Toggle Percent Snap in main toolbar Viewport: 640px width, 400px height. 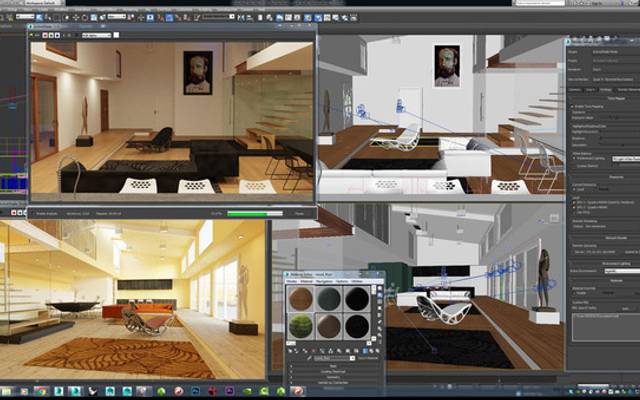point(178,17)
